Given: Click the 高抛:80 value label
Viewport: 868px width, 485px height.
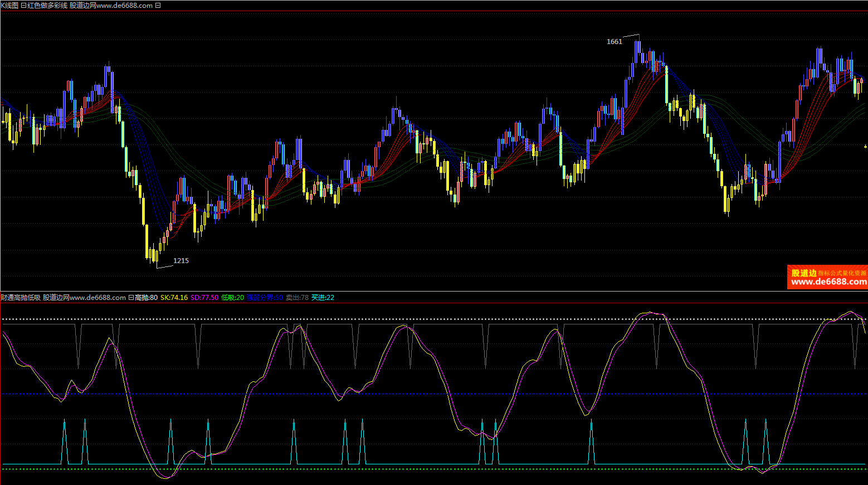Looking at the screenshot, I should click(146, 298).
